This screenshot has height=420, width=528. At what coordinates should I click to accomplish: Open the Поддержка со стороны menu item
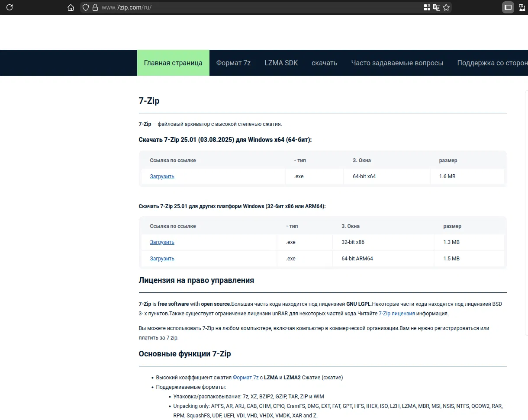[493, 63]
